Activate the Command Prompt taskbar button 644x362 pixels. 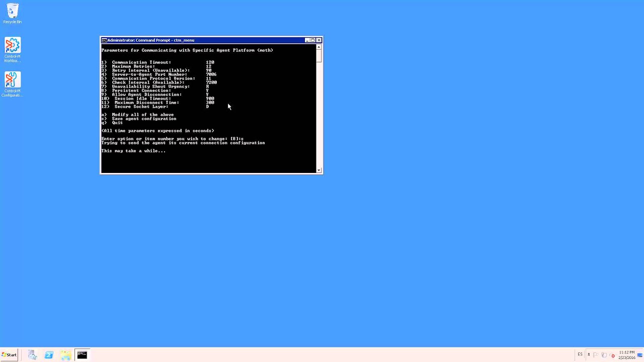(x=82, y=355)
